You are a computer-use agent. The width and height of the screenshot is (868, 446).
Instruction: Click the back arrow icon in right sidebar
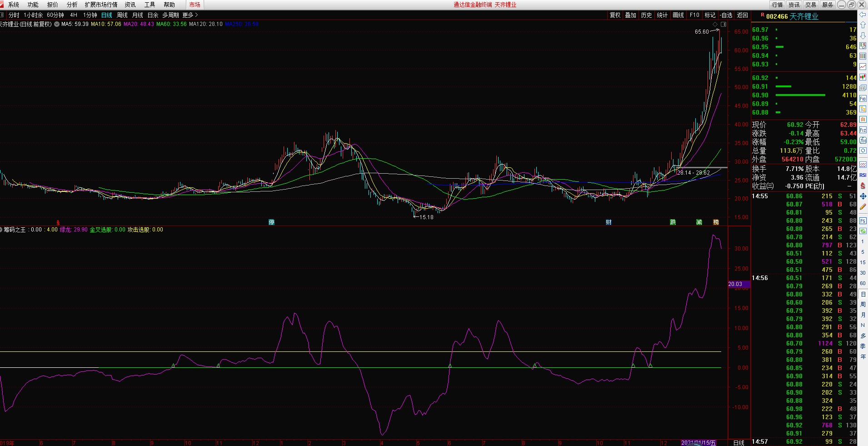[x=863, y=15]
